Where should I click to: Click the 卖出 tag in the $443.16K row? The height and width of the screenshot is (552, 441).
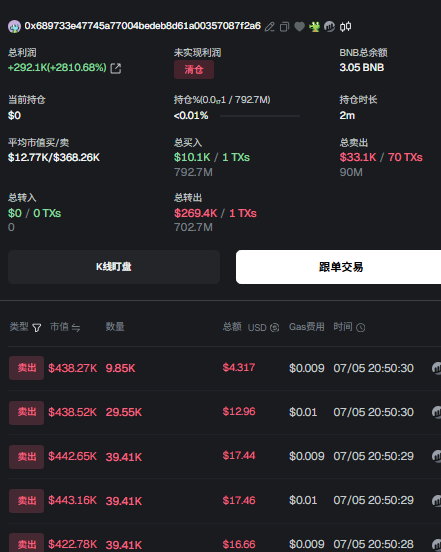[x=26, y=501]
